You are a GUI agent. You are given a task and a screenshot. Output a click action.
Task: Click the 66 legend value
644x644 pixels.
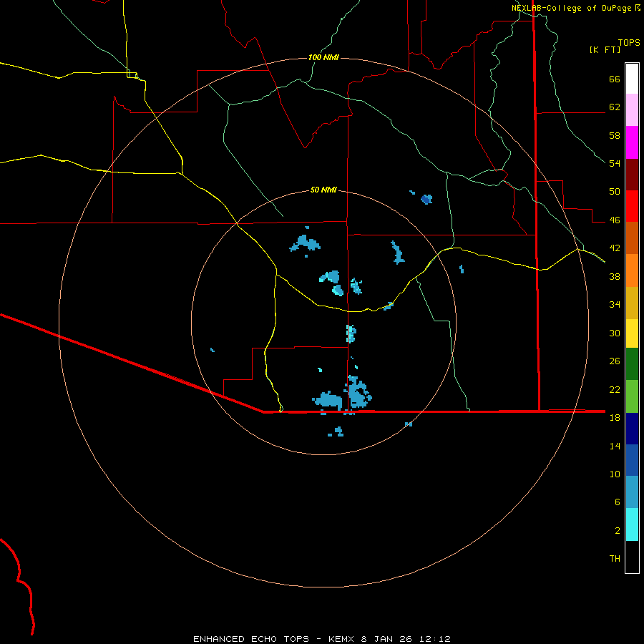615,79
